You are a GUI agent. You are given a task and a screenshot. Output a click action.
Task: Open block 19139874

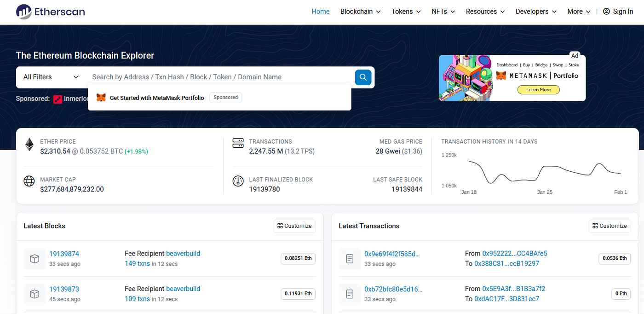64,254
